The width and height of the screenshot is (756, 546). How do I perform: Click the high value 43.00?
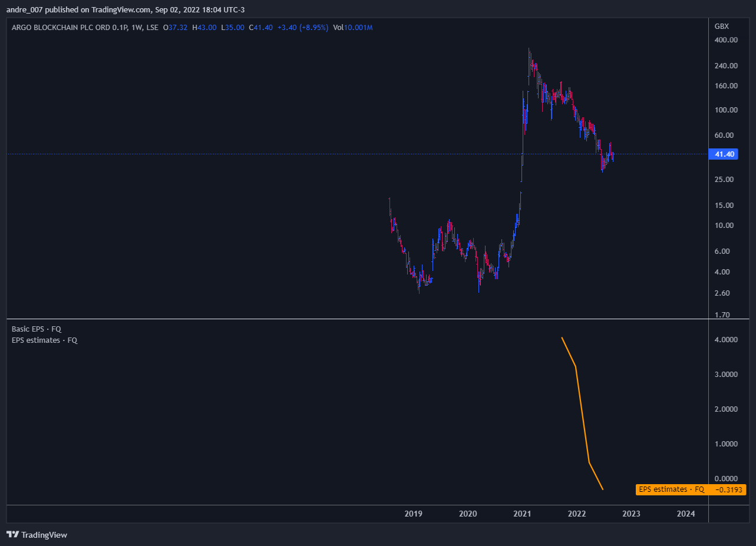tap(207, 28)
